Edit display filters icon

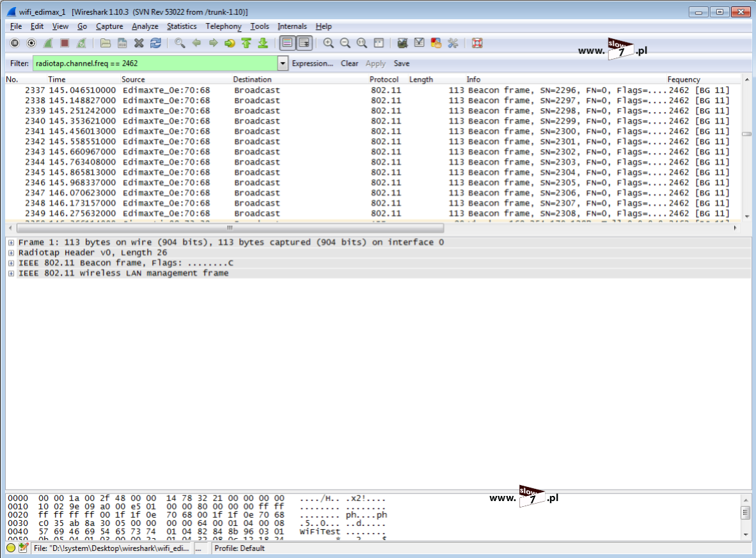[x=420, y=44]
